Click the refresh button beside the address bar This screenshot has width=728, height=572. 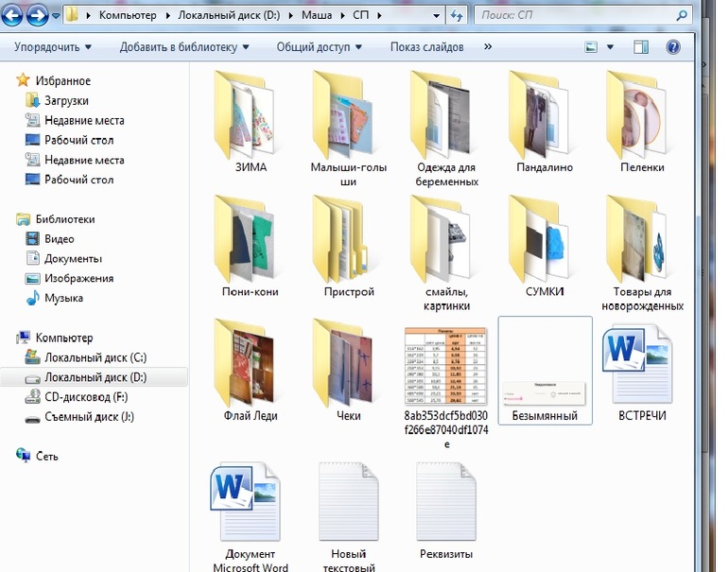pos(457,16)
